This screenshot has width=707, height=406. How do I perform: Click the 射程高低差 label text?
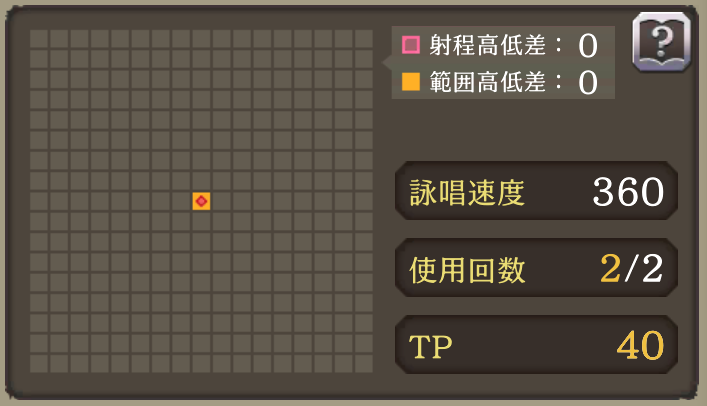tap(487, 45)
